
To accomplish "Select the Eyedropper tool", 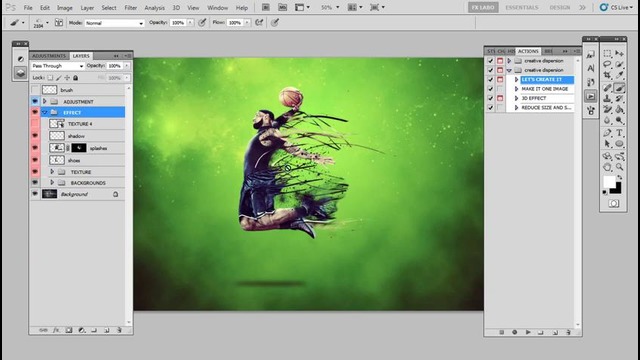I will (620, 76).
